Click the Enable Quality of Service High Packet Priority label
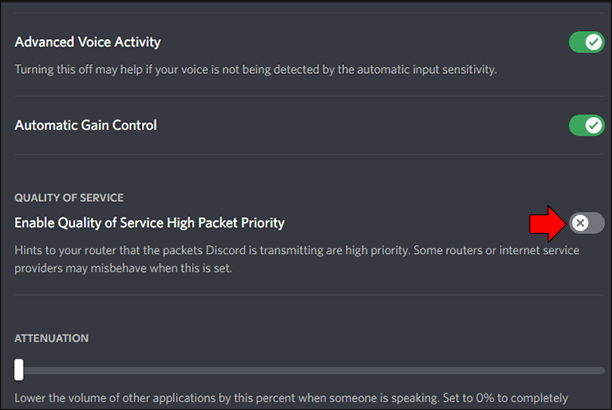This screenshot has height=410, width=612. pos(149,223)
